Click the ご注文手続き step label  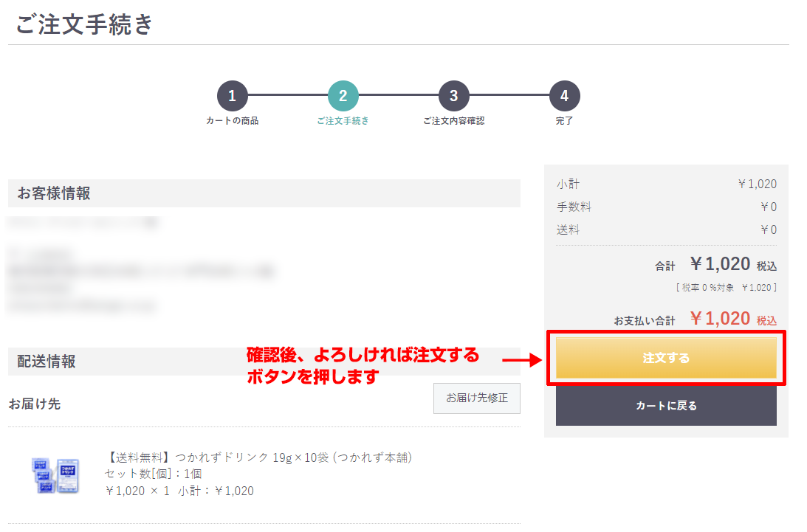pos(343,121)
